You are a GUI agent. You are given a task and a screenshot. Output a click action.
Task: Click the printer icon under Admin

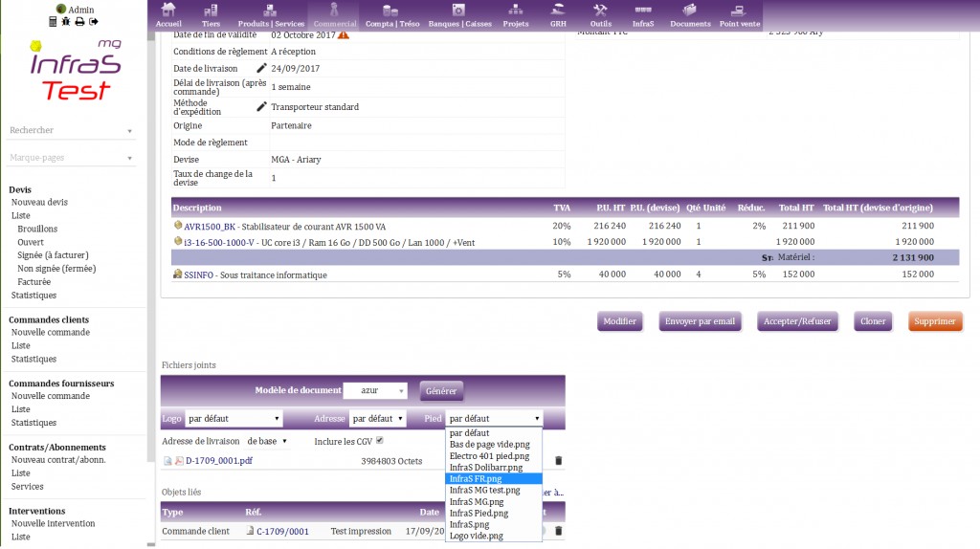pyautogui.click(x=79, y=21)
